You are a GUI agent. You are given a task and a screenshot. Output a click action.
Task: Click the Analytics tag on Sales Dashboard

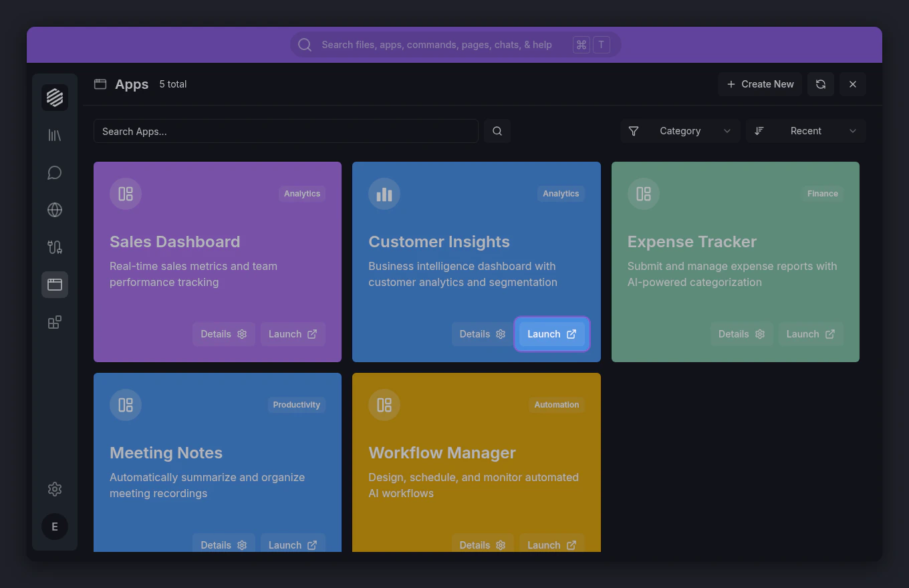(x=302, y=194)
